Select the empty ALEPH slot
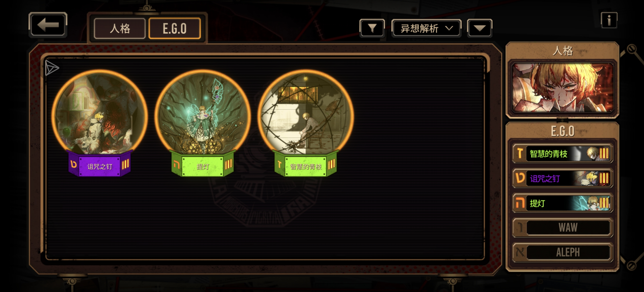The width and height of the screenshot is (644, 292). pos(562,252)
